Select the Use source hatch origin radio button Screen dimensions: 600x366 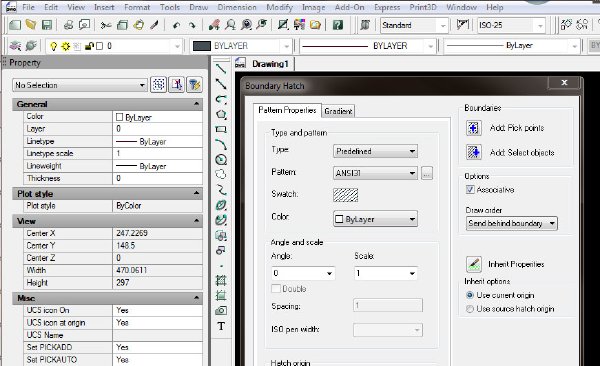pos(470,309)
